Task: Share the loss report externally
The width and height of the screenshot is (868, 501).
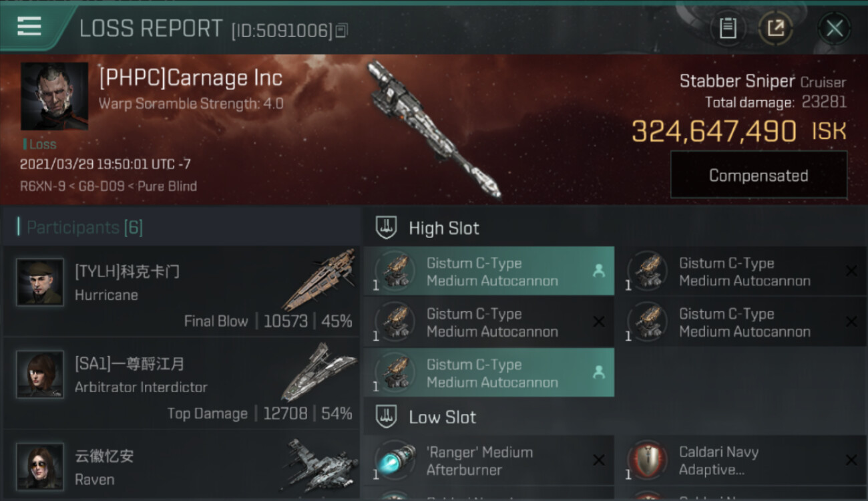Action: pyautogui.click(x=775, y=29)
